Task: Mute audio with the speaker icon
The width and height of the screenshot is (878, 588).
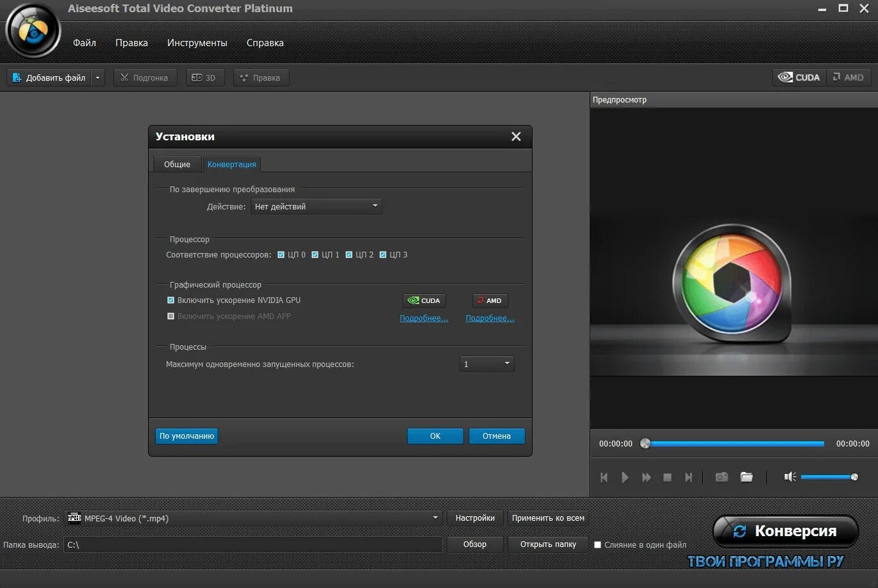Action: point(790,477)
